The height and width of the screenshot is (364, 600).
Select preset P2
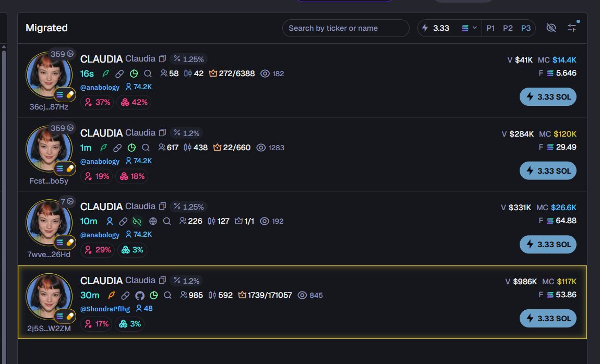coord(508,28)
